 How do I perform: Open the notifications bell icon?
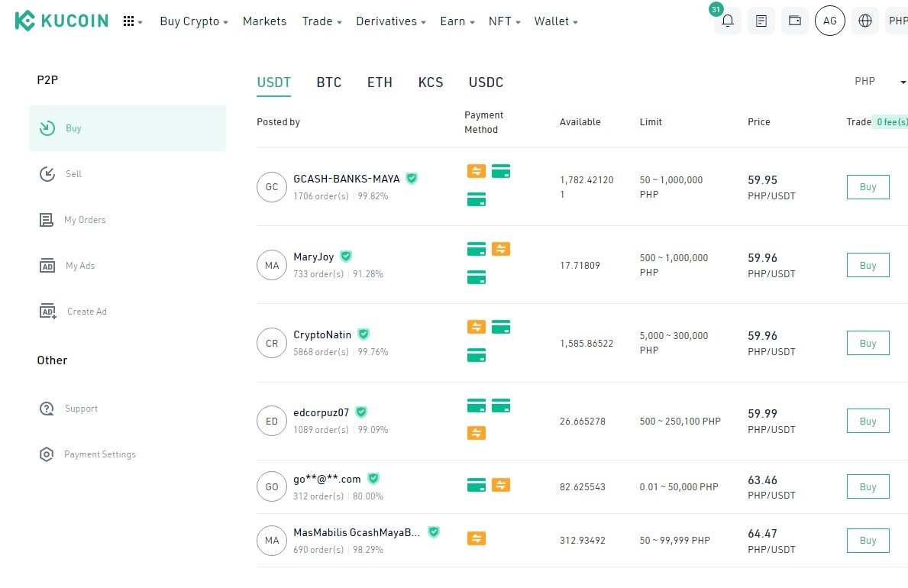[x=727, y=21]
